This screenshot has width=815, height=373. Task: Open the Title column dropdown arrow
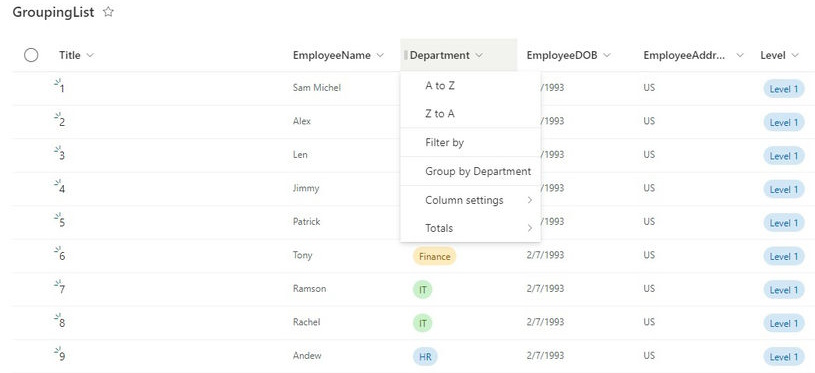pyautogui.click(x=90, y=55)
